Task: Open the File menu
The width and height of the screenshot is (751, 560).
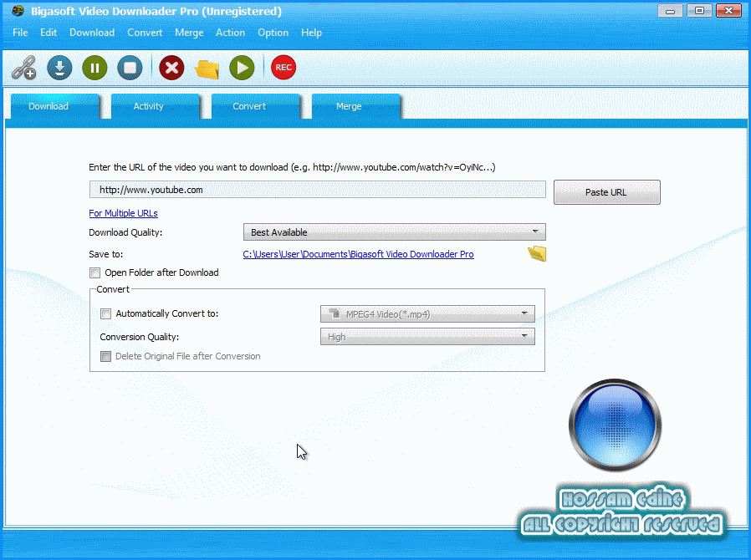Action: pyautogui.click(x=20, y=33)
